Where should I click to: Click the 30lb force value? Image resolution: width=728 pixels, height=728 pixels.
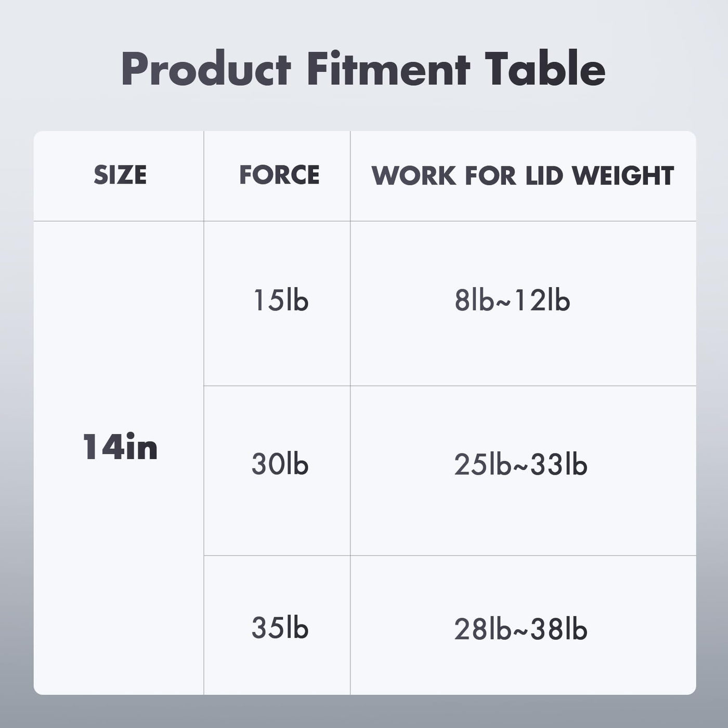(280, 463)
